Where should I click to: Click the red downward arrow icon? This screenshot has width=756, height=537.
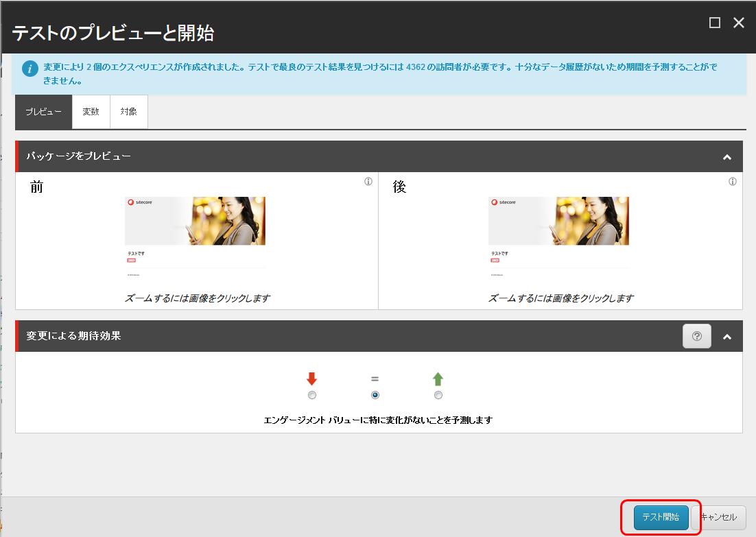(x=312, y=377)
